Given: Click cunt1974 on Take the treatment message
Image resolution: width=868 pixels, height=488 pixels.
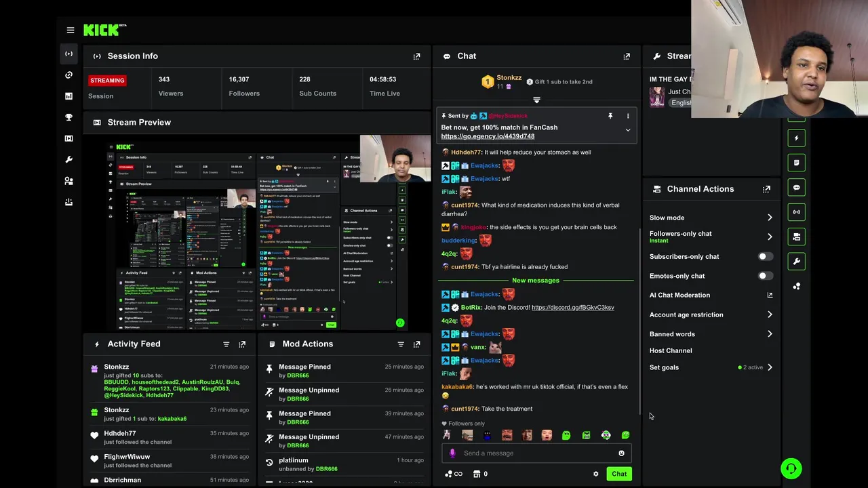Looking at the screenshot, I should [465, 409].
